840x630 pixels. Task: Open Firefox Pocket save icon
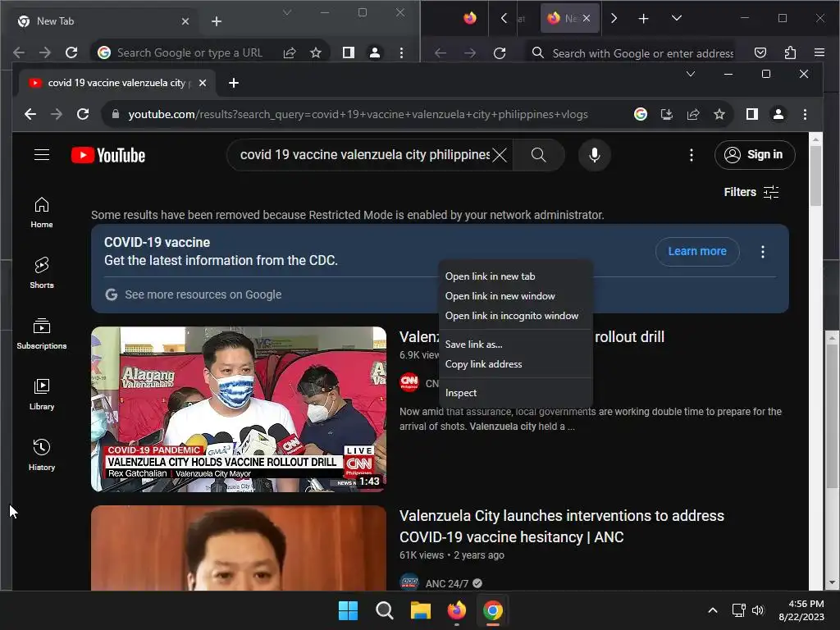760,52
